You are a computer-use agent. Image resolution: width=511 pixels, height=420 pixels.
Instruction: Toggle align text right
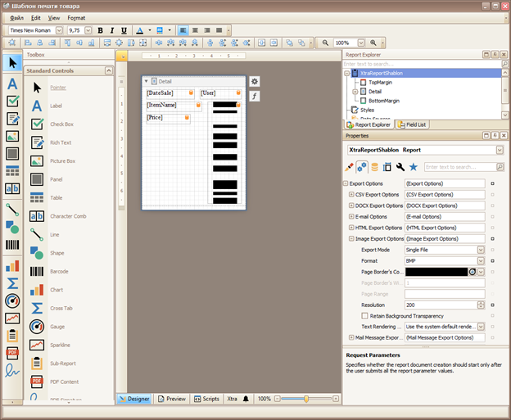click(207, 30)
